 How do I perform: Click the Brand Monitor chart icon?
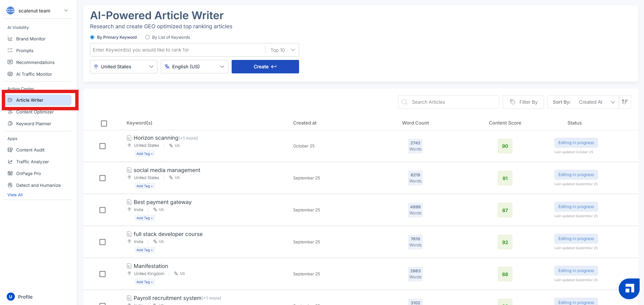pos(10,39)
